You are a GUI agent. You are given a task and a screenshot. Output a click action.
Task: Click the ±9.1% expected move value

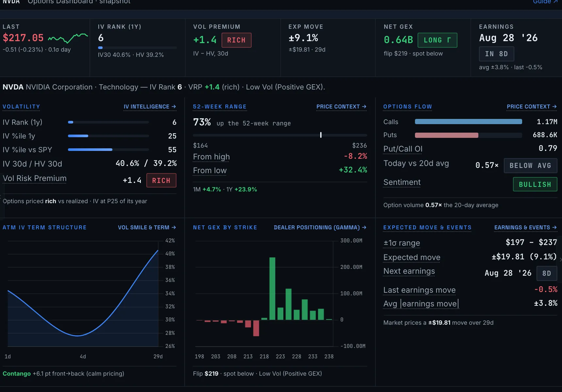[x=303, y=38]
